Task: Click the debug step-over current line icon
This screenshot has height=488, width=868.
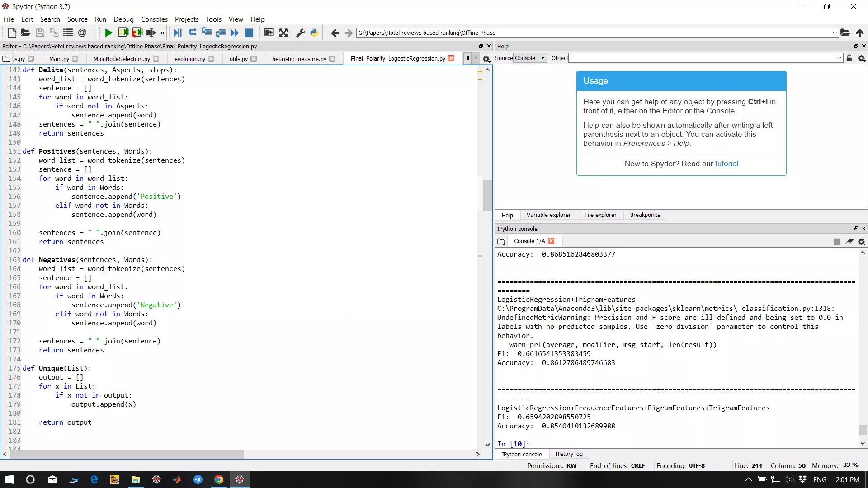Action: [193, 33]
